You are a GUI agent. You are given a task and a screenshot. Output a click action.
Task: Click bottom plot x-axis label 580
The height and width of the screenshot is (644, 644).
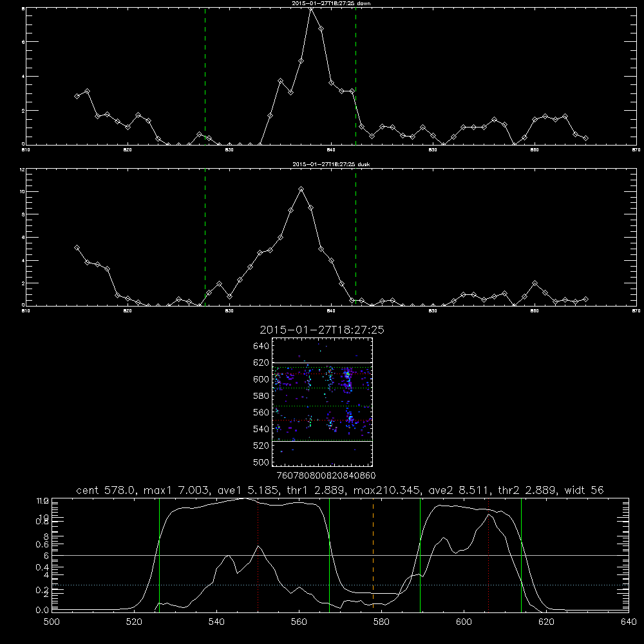(381, 622)
